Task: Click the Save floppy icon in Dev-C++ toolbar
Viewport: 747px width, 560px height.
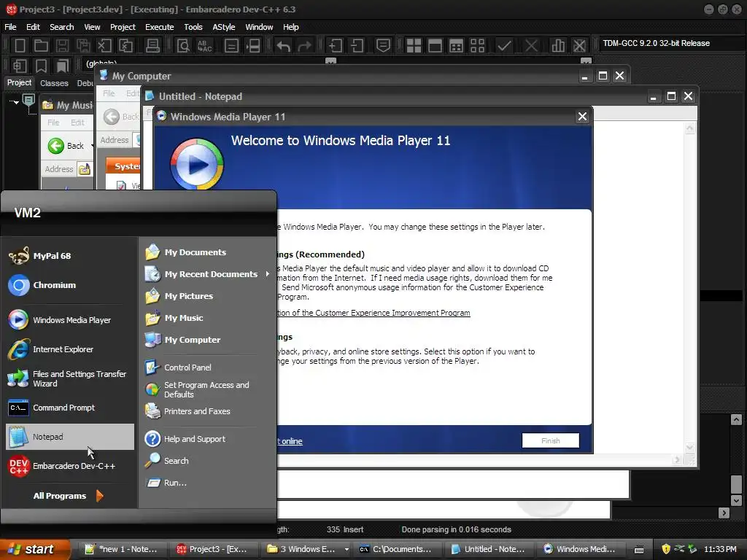Action: (x=62, y=46)
